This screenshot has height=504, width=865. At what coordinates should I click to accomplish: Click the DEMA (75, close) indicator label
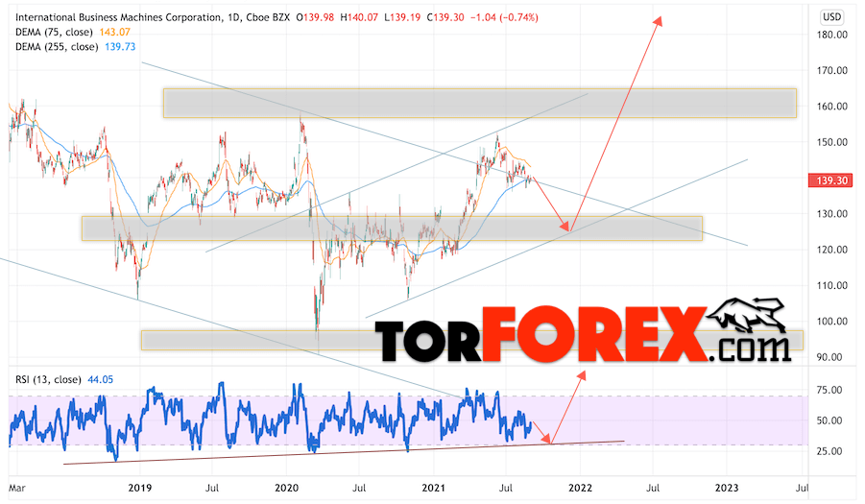54,32
